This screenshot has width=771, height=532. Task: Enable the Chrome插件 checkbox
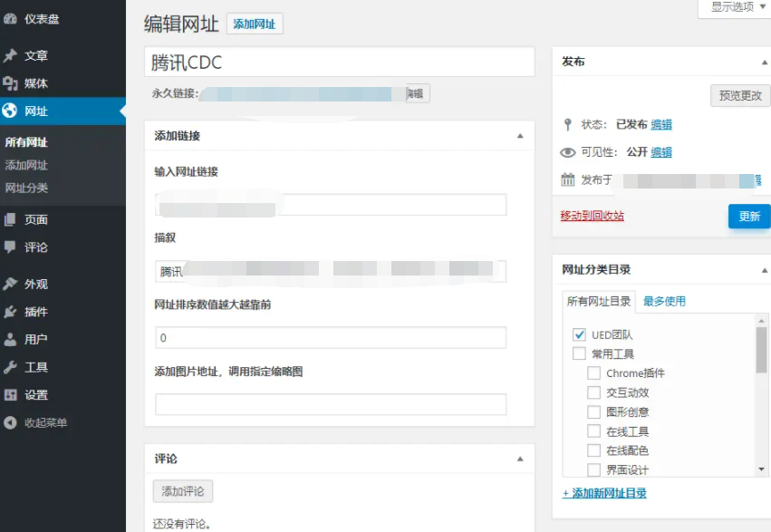point(594,373)
